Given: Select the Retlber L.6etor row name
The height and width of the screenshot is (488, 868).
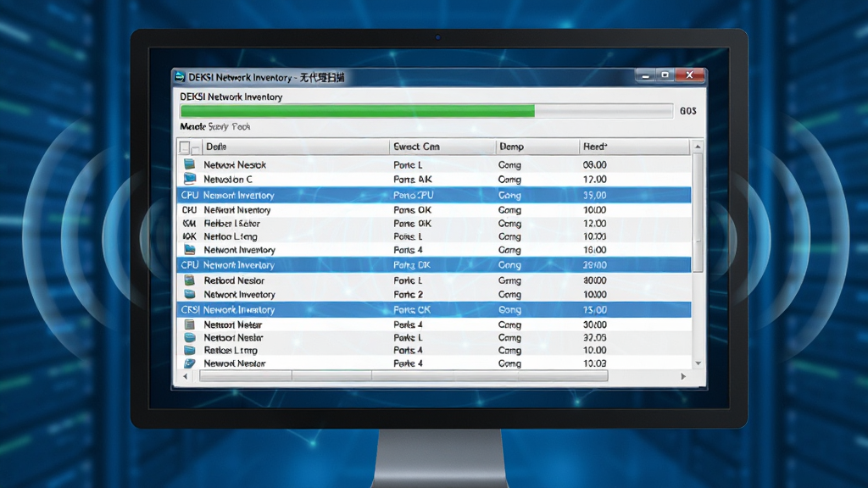Looking at the screenshot, I should tap(232, 224).
